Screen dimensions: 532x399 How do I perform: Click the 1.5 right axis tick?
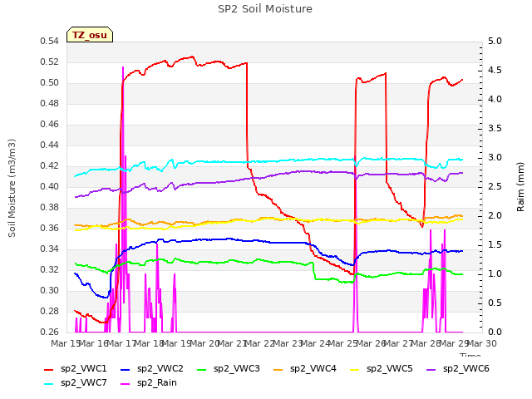[x=495, y=245]
